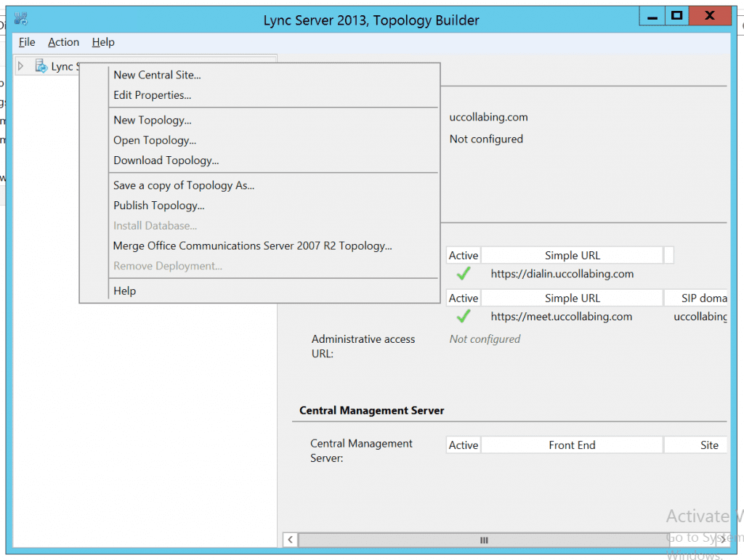Choose New Topology menu entry
This screenshot has height=560, width=744.
pos(152,121)
